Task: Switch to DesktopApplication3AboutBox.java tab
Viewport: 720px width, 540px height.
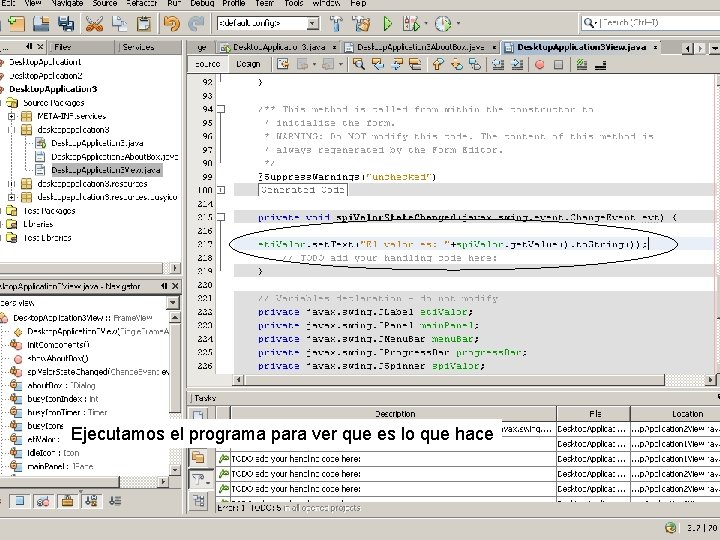Action: click(421, 46)
